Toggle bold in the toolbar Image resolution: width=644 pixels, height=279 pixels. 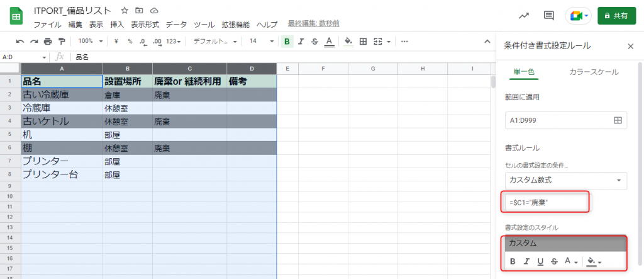point(287,42)
